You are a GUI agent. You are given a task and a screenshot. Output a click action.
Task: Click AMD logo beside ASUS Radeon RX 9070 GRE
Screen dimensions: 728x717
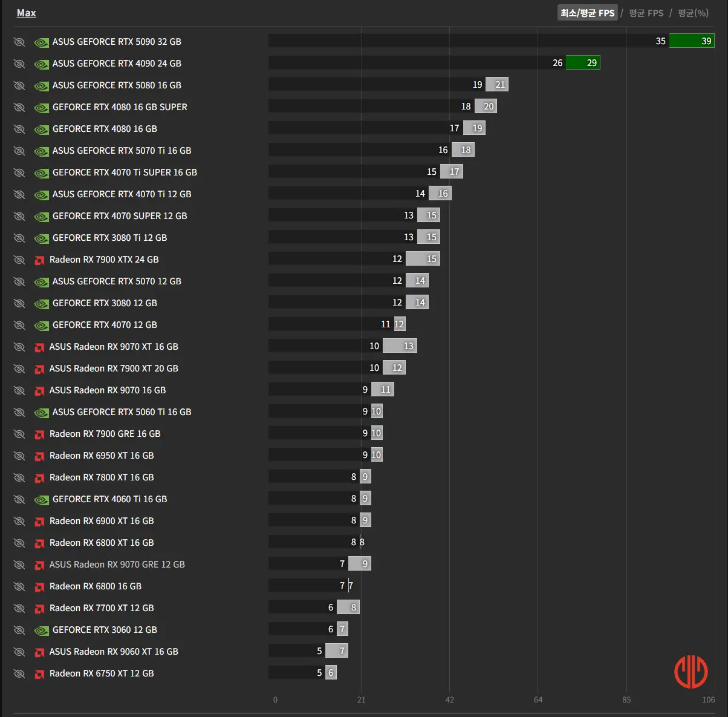[x=39, y=565]
